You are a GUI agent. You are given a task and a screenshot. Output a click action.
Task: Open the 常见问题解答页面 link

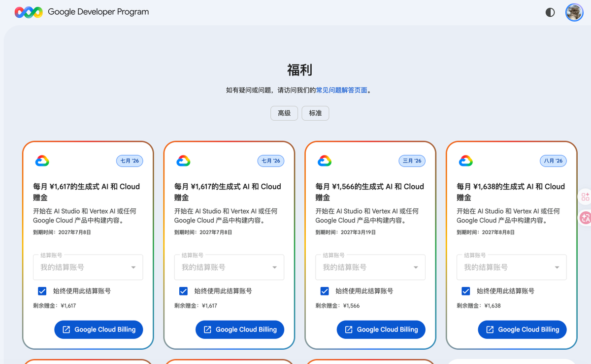point(342,90)
